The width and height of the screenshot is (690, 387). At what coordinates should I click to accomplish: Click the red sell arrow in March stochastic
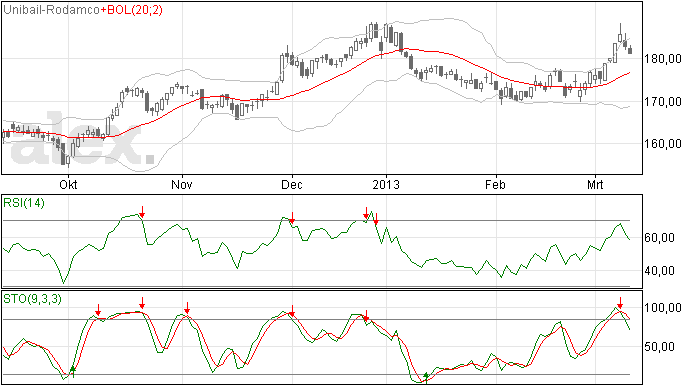click(x=620, y=303)
